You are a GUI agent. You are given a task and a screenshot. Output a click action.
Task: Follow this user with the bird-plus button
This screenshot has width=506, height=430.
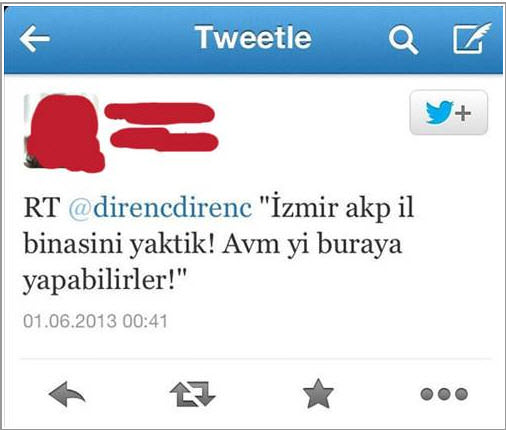tap(448, 113)
